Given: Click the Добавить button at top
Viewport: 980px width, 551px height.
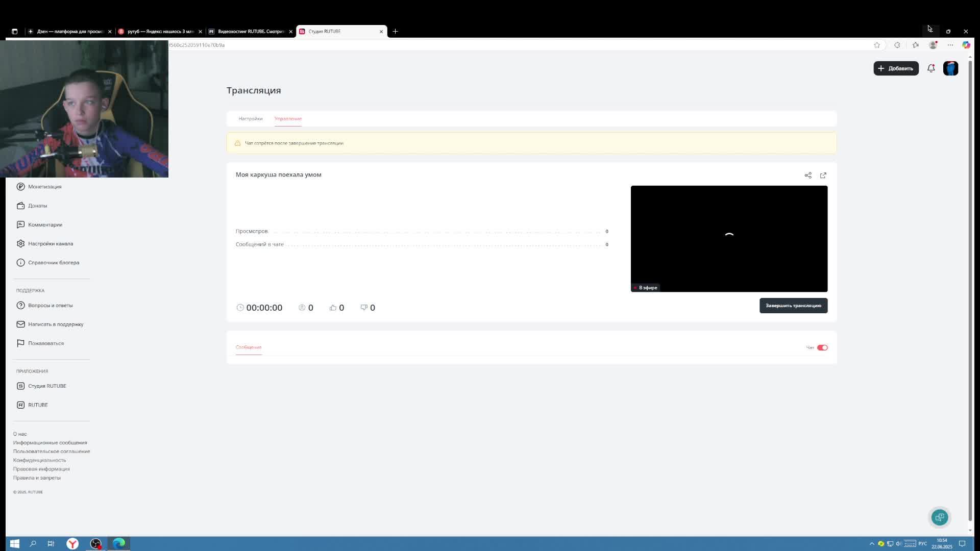Looking at the screenshot, I should (895, 68).
